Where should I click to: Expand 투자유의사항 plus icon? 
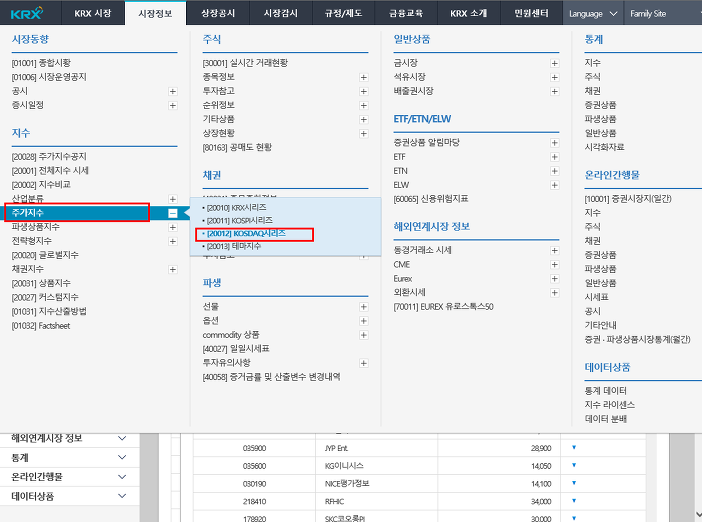pos(364,363)
